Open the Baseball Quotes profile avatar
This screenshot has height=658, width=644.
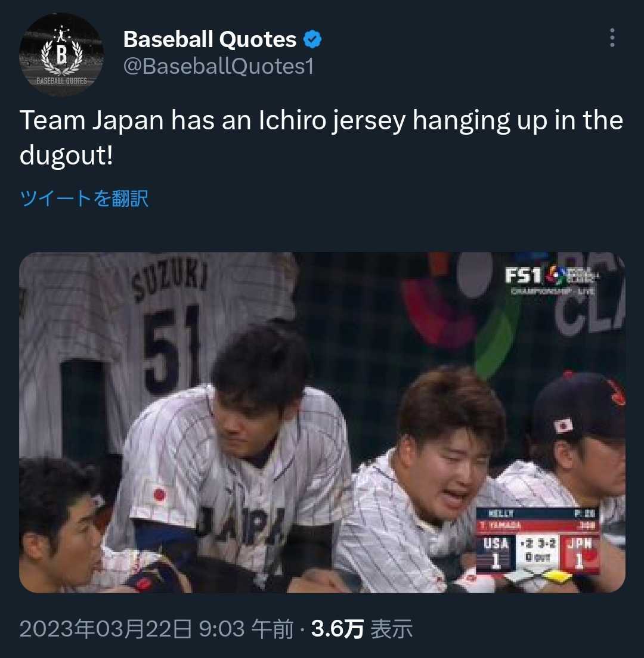point(61,55)
